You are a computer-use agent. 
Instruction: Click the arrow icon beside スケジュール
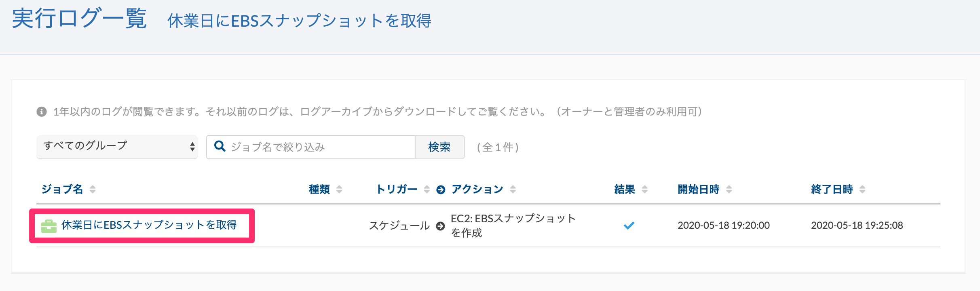tap(441, 226)
